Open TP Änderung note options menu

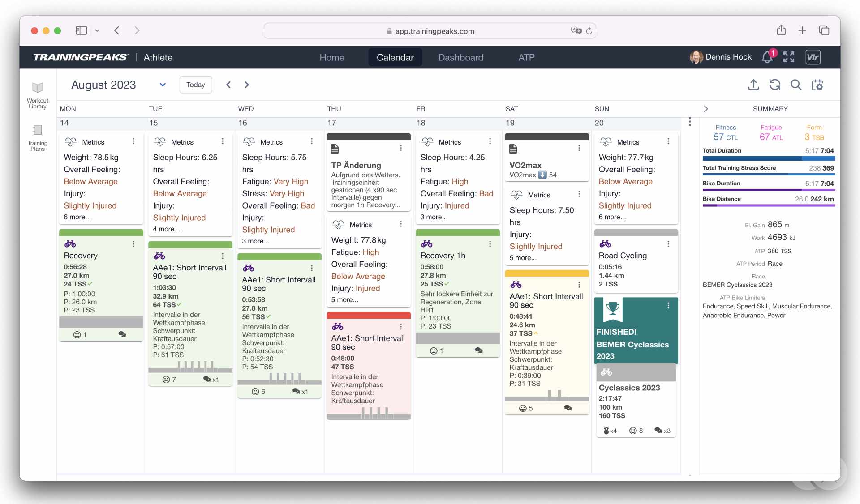click(401, 148)
